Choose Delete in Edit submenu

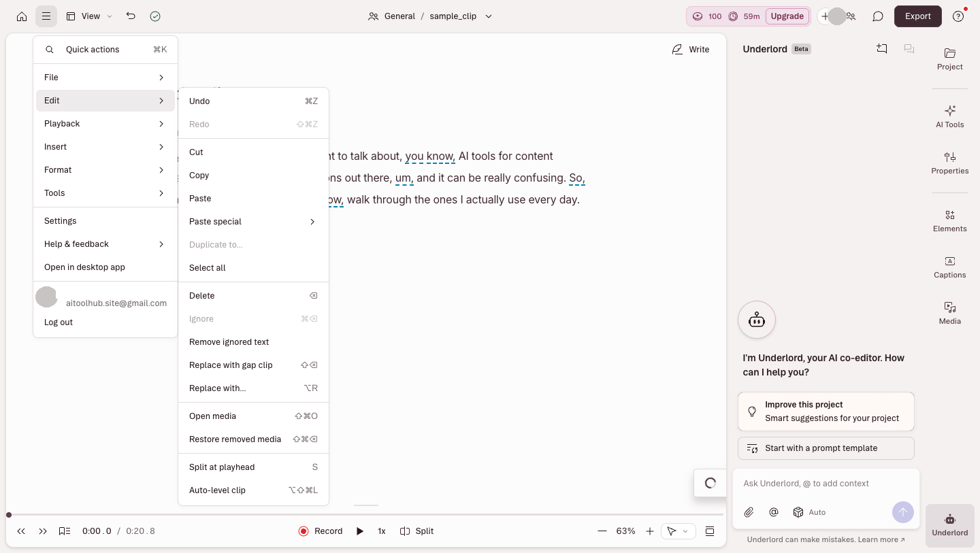[x=253, y=296]
